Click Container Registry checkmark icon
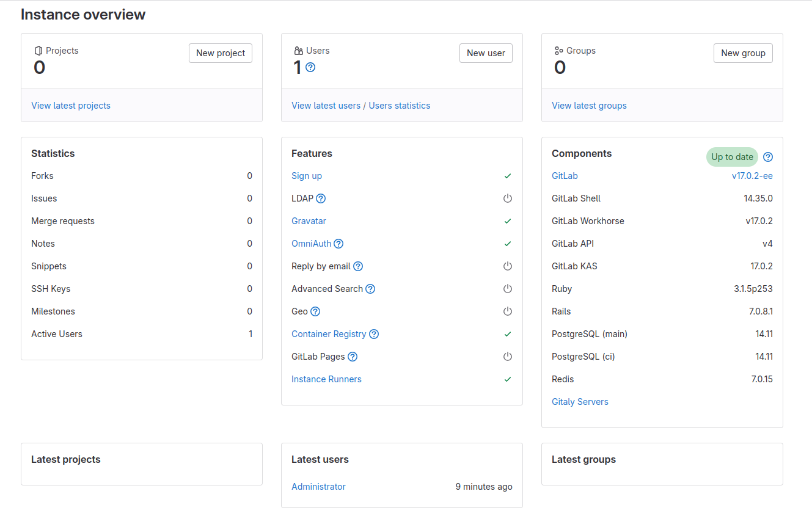This screenshot has width=812, height=527. coord(508,334)
